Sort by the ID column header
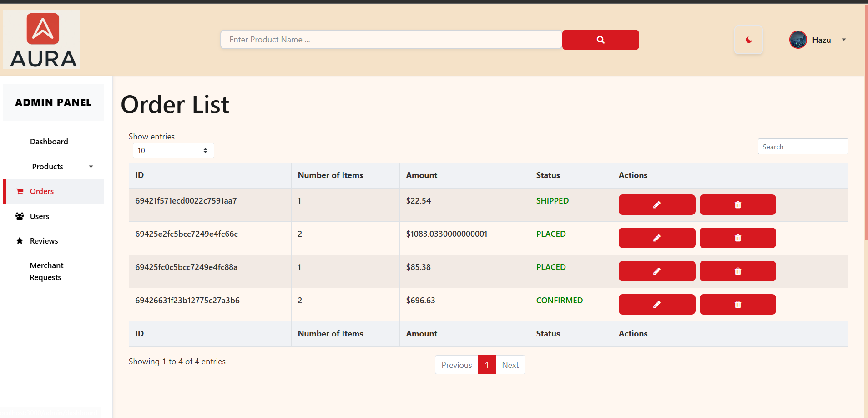Viewport: 868px width, 418px height. tap(210, 175)
